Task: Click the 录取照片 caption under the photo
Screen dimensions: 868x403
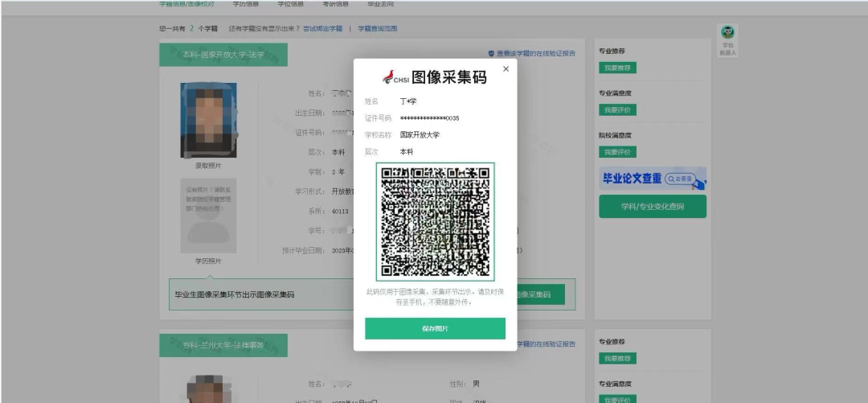Action: pyautogui.click(x=208, y=166)
